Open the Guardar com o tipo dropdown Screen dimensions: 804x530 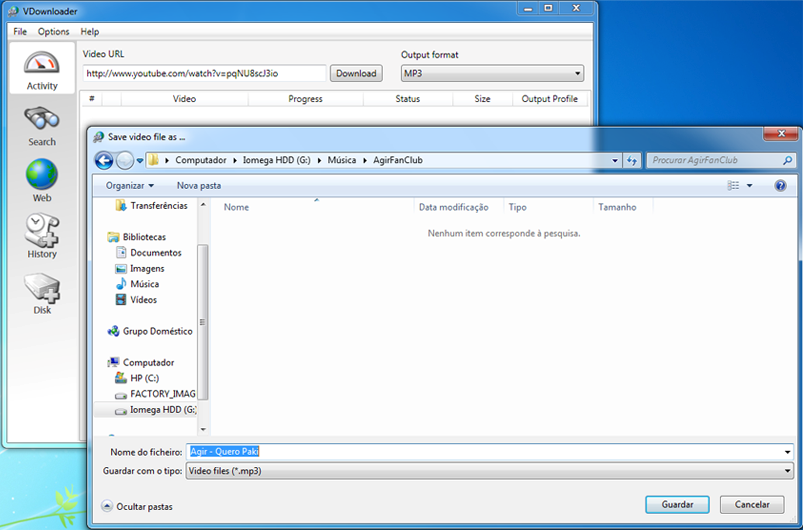point(489,471)
